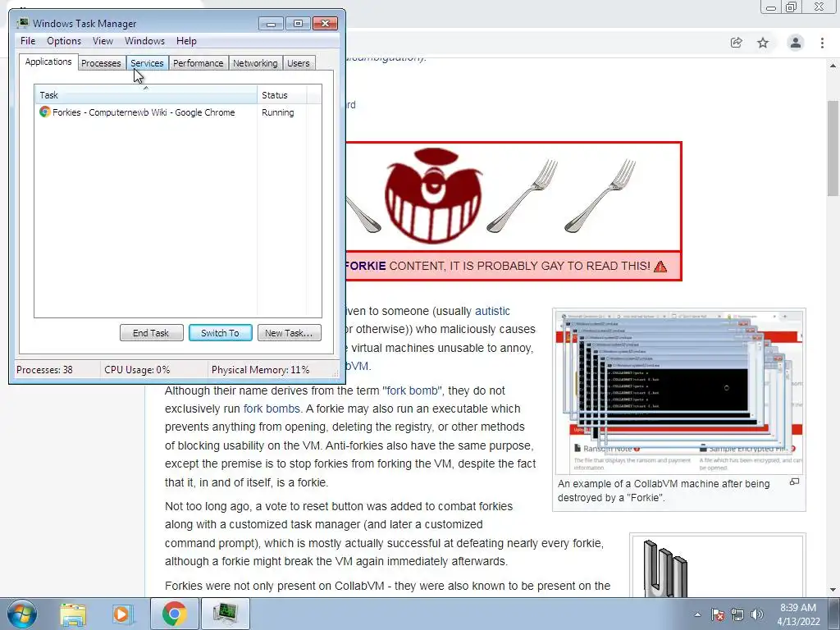840x630 pixels.
Task: Open the Windows Start menu
Action: 21,614
